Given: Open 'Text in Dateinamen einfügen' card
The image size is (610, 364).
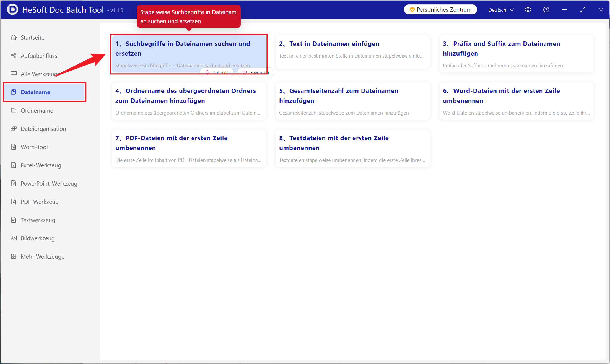Looking at the screenshot, I should click(353, 51).
